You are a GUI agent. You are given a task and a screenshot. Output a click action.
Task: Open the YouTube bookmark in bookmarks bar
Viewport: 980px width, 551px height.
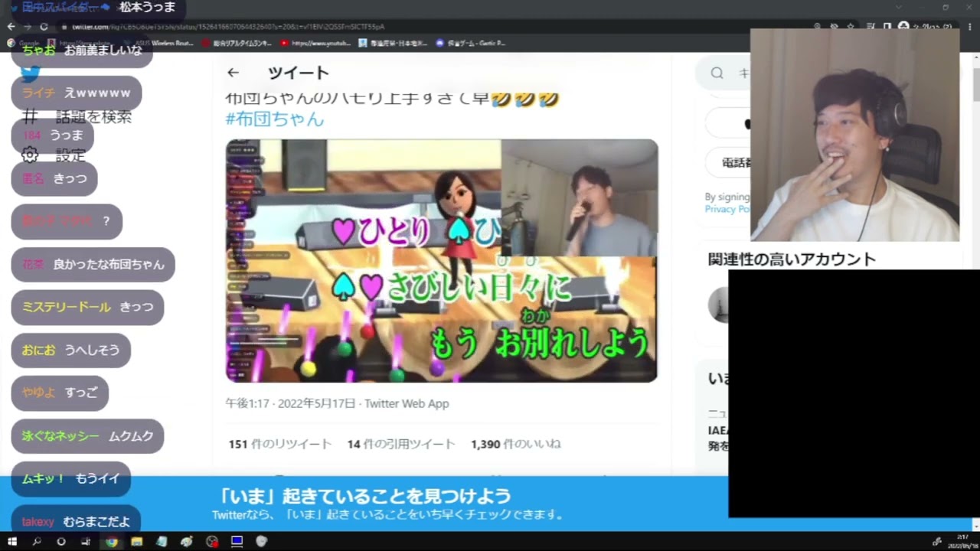(x=315, y=43)
